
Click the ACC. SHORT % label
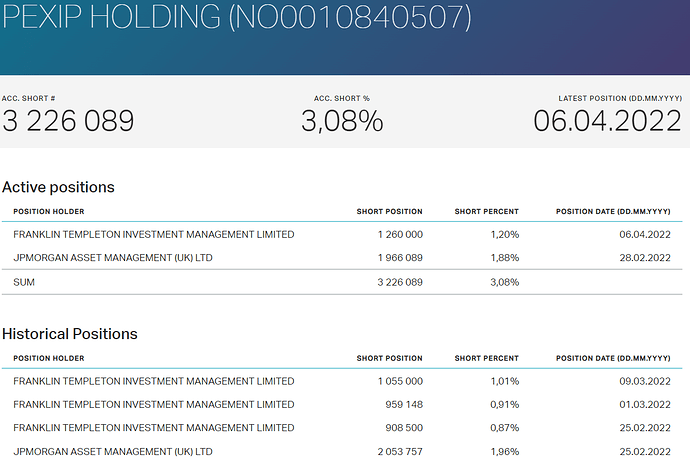pos(341,98)
